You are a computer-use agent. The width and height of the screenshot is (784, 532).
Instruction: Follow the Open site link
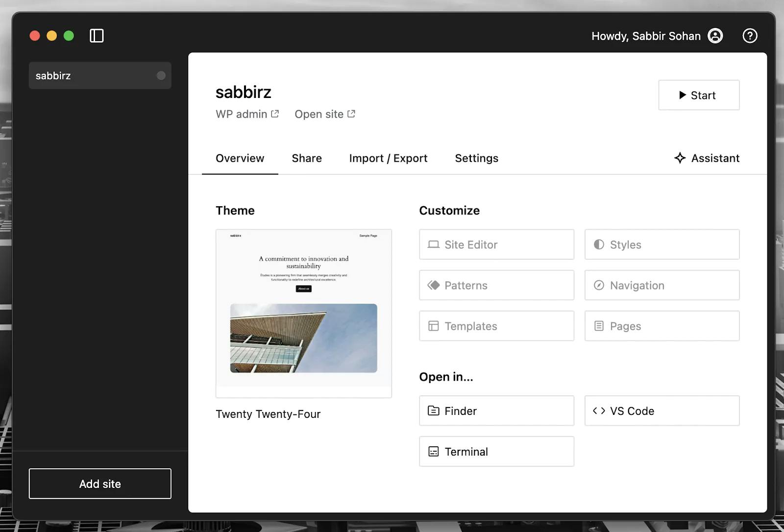[x=325, y=114]
